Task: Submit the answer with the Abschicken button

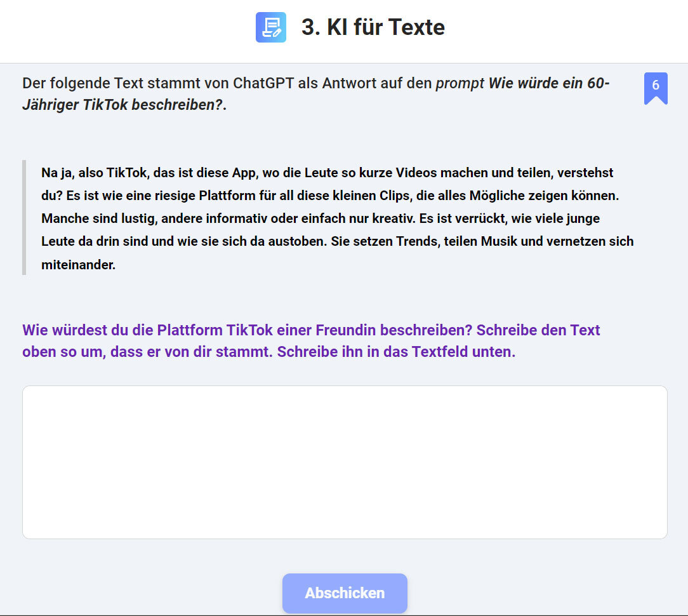Action: point(345,593)
